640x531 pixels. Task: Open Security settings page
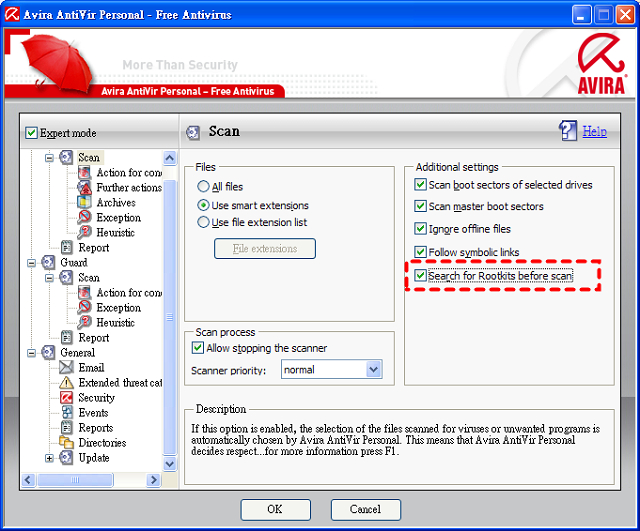(96, 398)
